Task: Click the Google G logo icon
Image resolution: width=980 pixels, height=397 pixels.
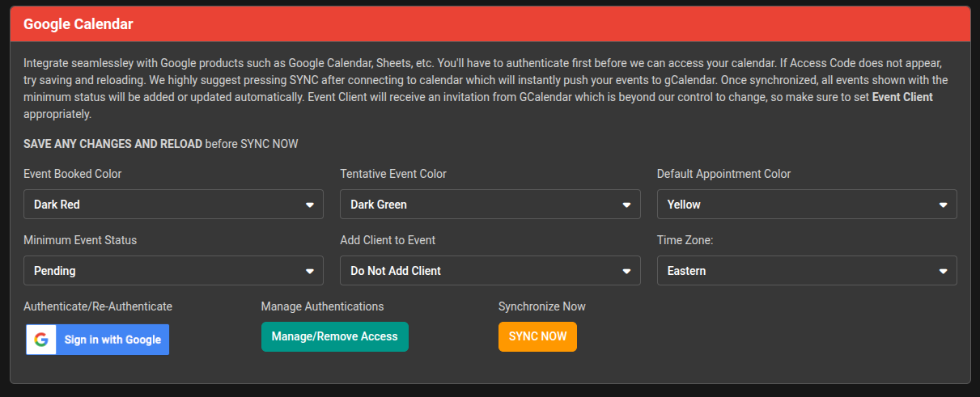Action: pos(41,340)
